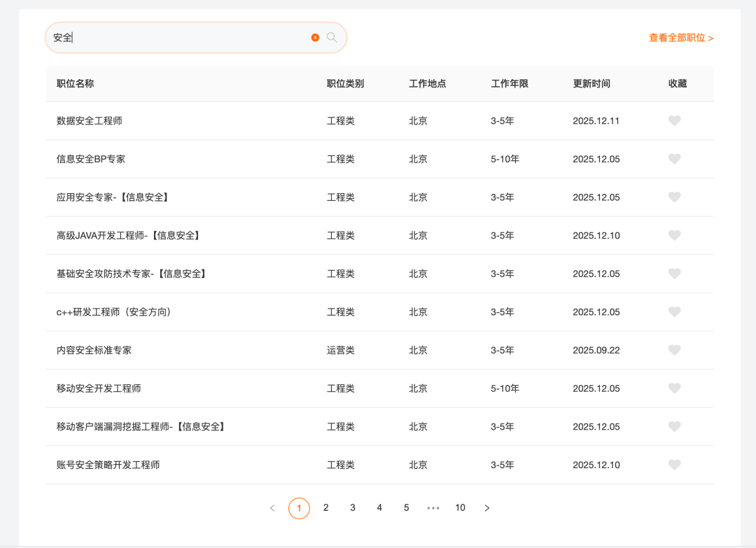
Task: Go to previous page with left chevron
Action: point(272,508)
